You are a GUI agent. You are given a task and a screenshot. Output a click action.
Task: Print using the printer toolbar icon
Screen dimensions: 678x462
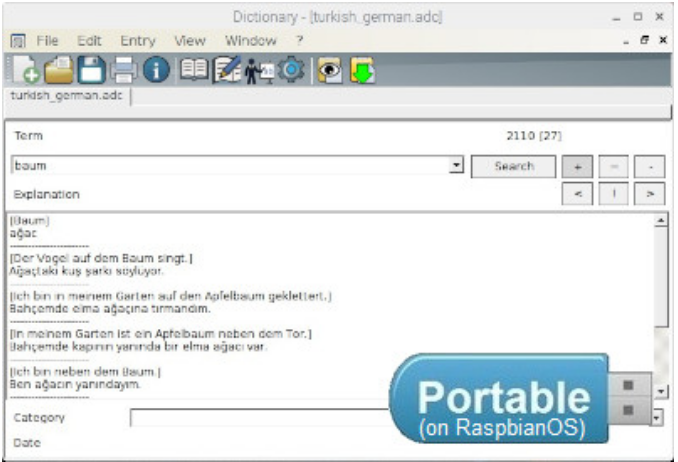tap(124, 70)
